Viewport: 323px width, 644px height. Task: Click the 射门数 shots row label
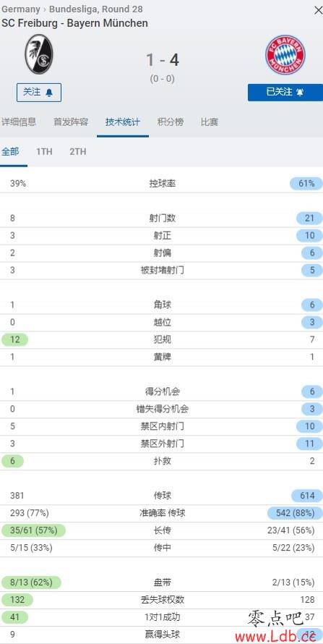click(163, 218)
